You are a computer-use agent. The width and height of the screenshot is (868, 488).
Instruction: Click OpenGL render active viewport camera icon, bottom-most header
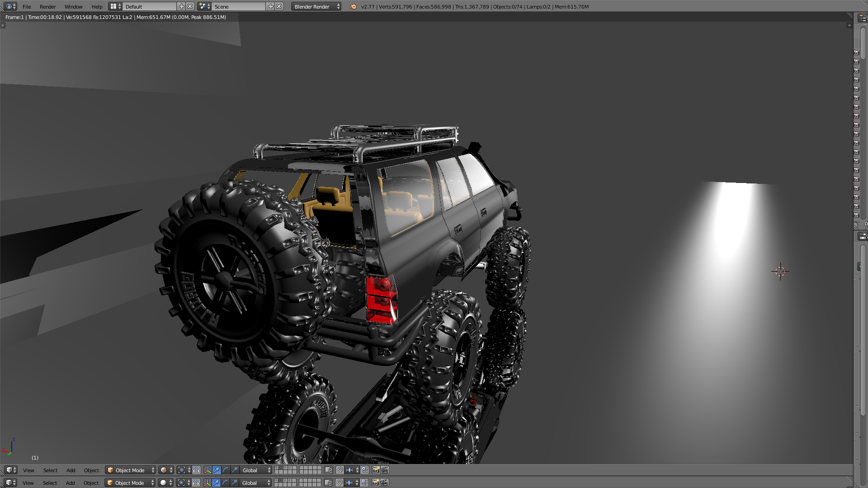pyautogui.click(x=375, y=483)
